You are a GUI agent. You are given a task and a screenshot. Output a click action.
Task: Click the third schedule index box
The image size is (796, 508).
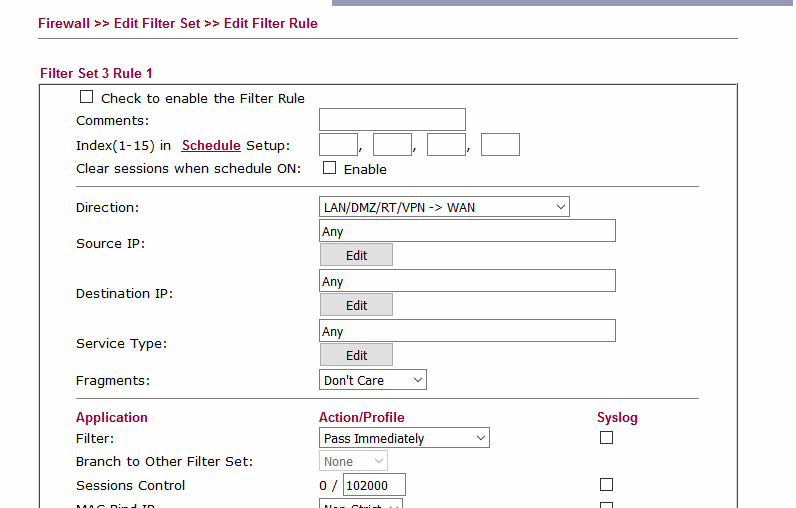tap(446, 145)
